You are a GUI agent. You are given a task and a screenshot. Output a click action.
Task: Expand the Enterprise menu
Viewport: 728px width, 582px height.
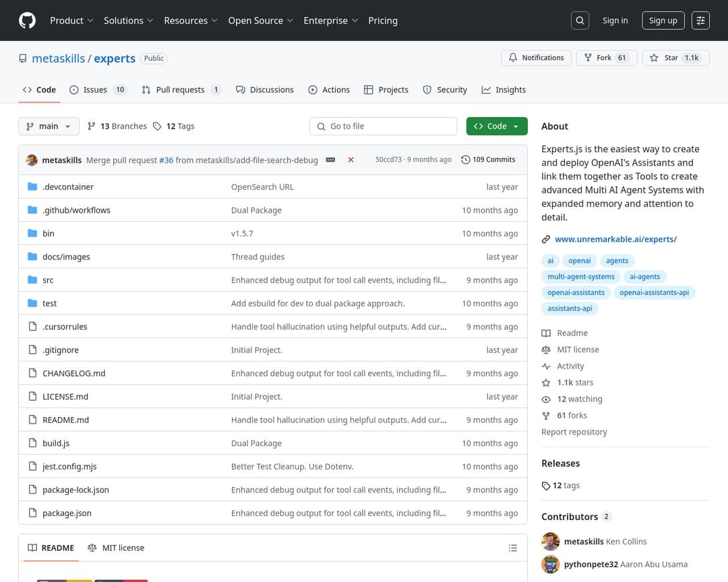[330, 20]
